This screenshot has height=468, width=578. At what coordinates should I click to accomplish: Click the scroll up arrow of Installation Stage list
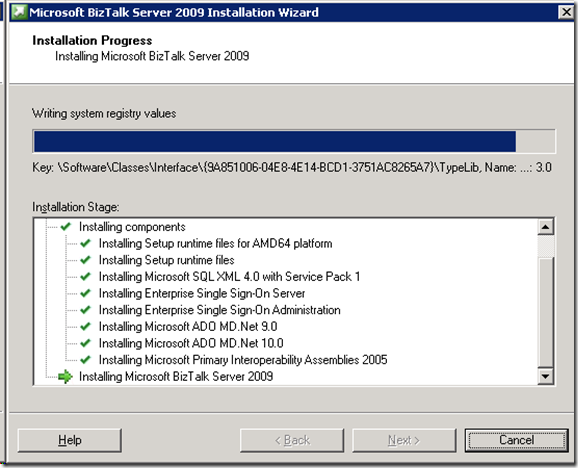tap(546, 227)
